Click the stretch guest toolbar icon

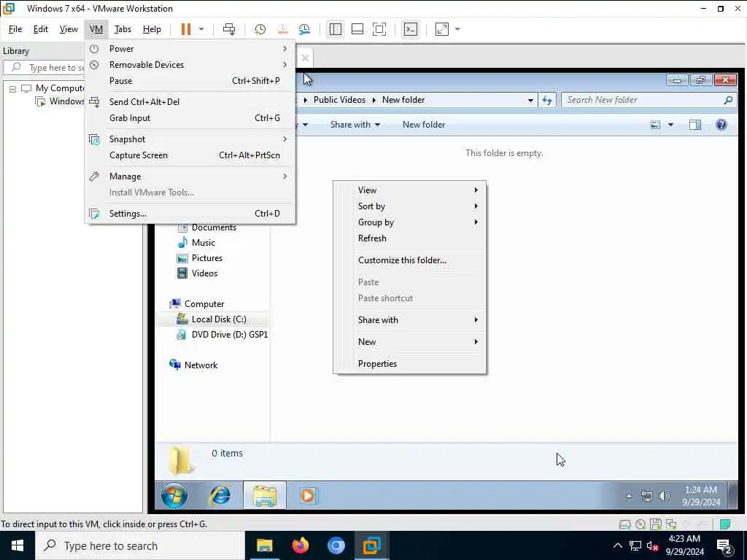click(x=442, y=29)
